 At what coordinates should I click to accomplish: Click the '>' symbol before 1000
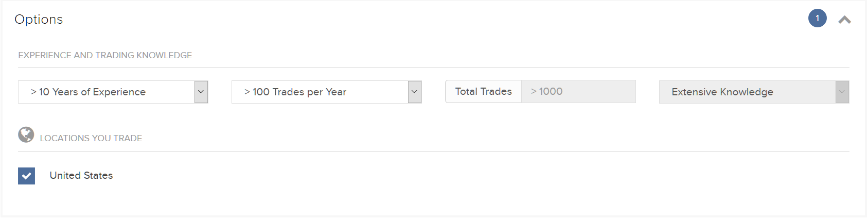click(534, 91)
